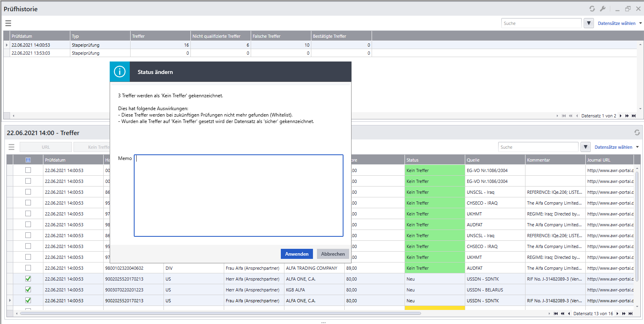Jump to last record in Treffer pager

630,314
